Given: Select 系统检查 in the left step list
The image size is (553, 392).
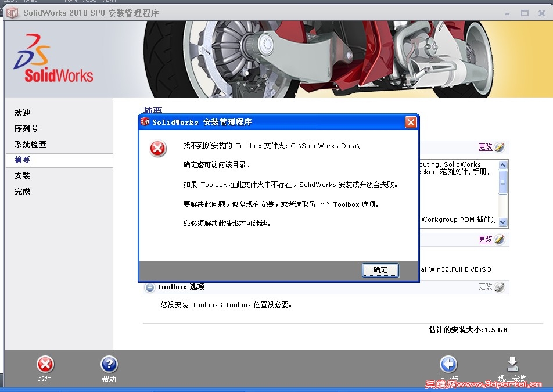Looking at the screenshot, I should point(31,144).
